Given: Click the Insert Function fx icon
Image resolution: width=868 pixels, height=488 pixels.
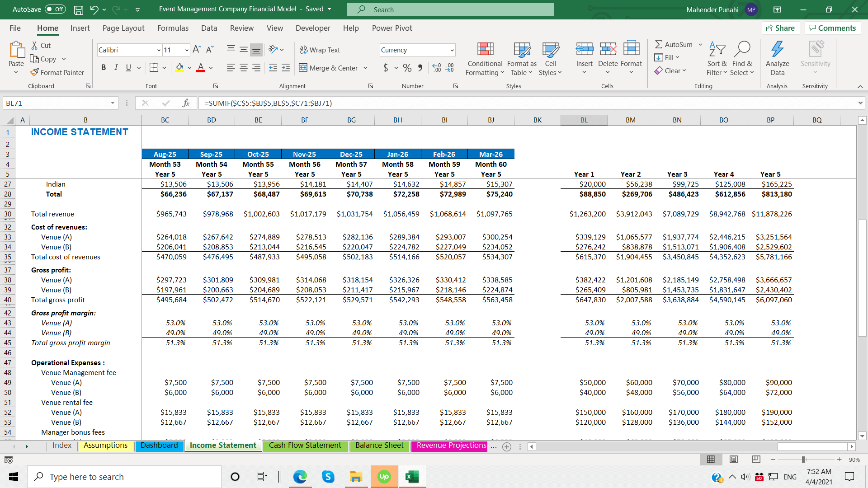Looking at the screenshot, I should [x=186, y=103].
